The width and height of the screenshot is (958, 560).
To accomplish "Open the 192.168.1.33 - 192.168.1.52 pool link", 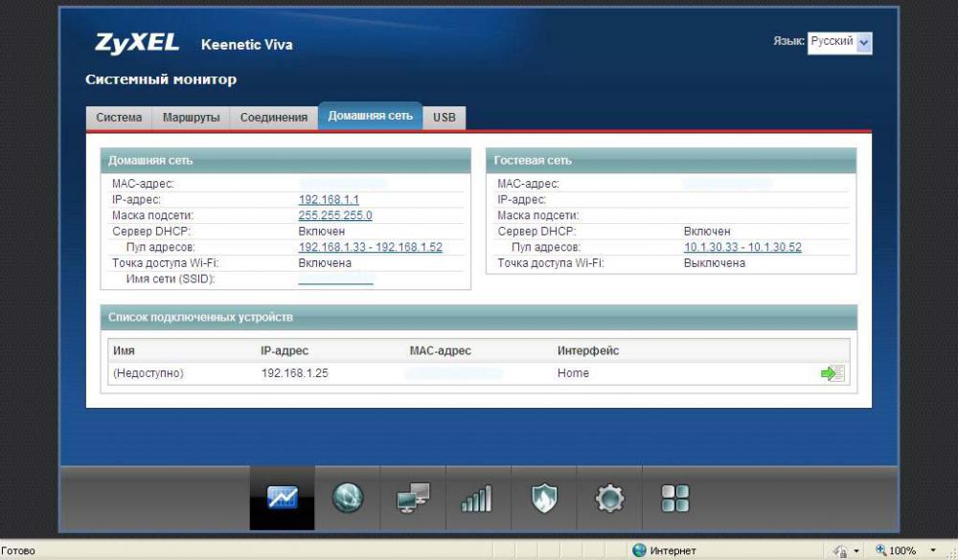I will click(370, 247).
